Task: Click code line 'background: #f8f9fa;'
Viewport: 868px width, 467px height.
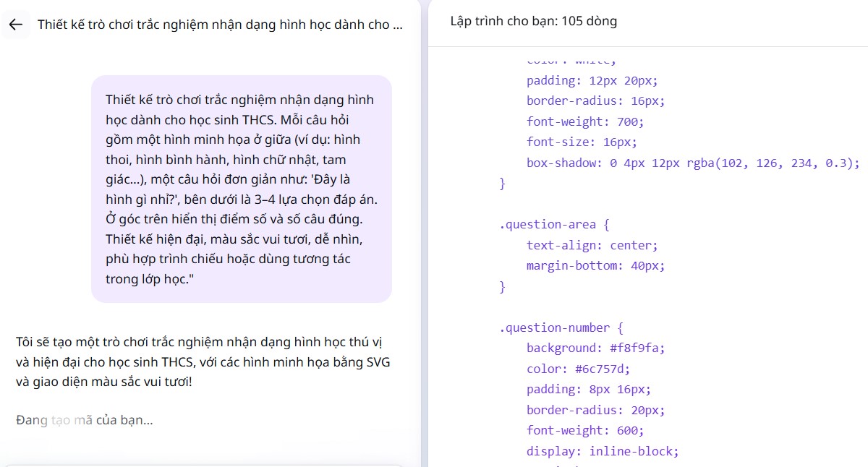Action: (x=595, y=348)
